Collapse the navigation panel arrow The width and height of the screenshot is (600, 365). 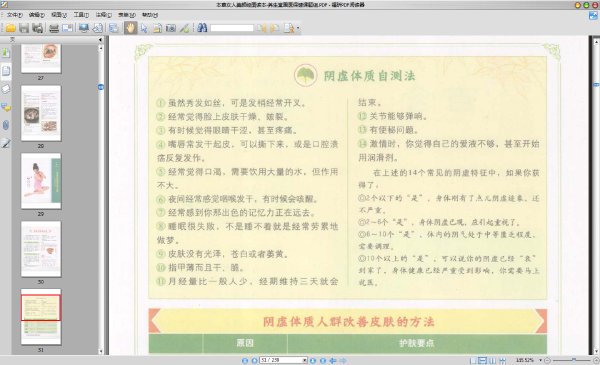pyautogui.click(x=100, y=39)
